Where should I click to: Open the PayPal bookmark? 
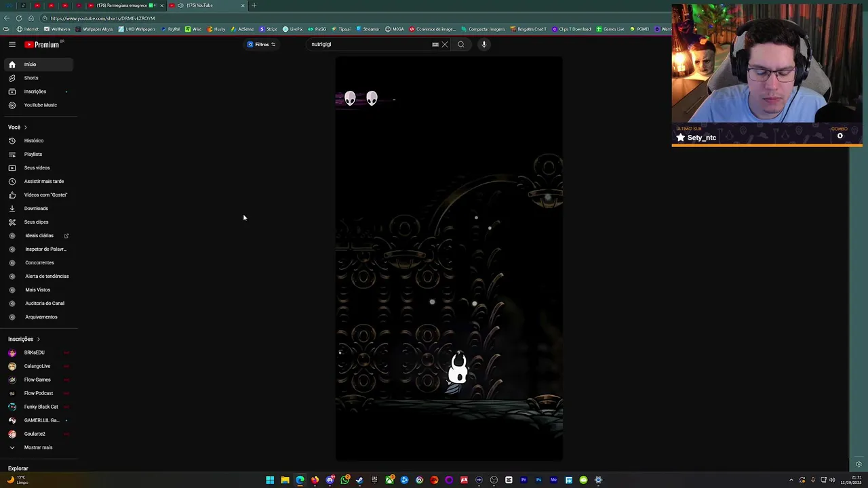click(170, 29)
